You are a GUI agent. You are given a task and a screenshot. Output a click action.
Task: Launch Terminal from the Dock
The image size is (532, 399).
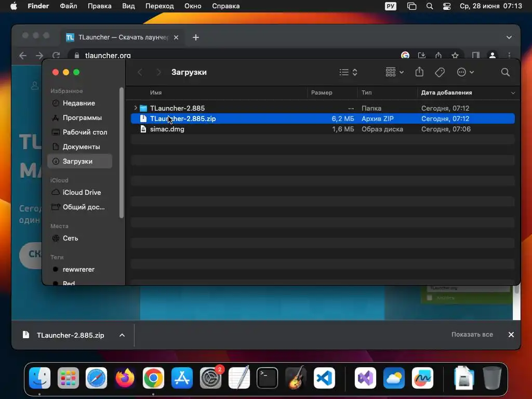coord(268,378)
